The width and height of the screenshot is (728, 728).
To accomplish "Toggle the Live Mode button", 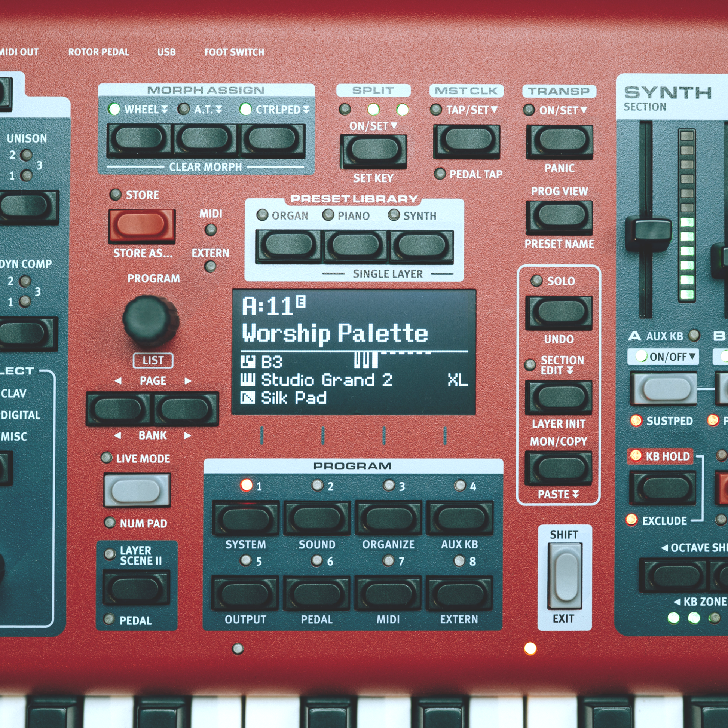I will (x=137, y=490).
